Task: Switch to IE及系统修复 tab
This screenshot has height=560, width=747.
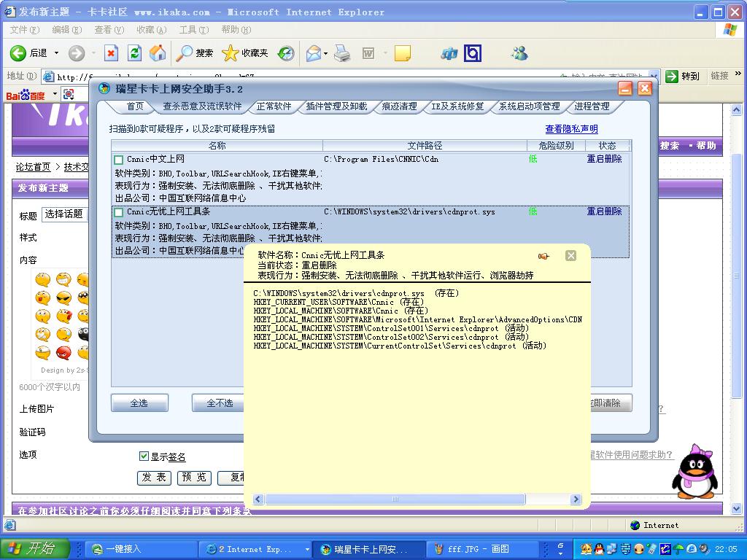Action: tap(457, 106)
